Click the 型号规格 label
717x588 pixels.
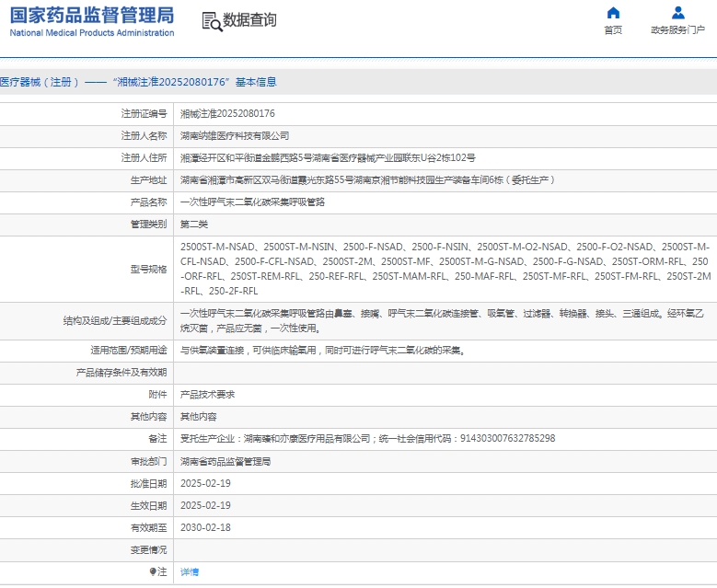coord(148,269)
